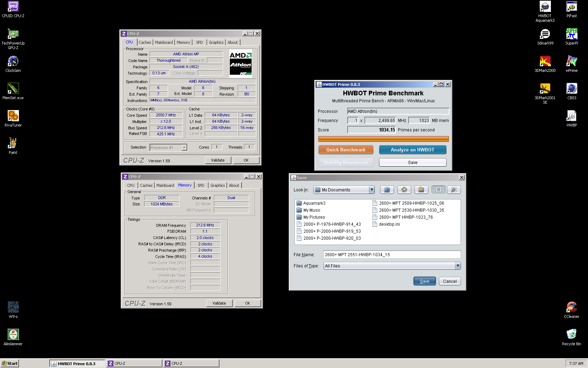Close the Save dialog window
Viewport: 588px width, 368px height.
coord(462,178)
